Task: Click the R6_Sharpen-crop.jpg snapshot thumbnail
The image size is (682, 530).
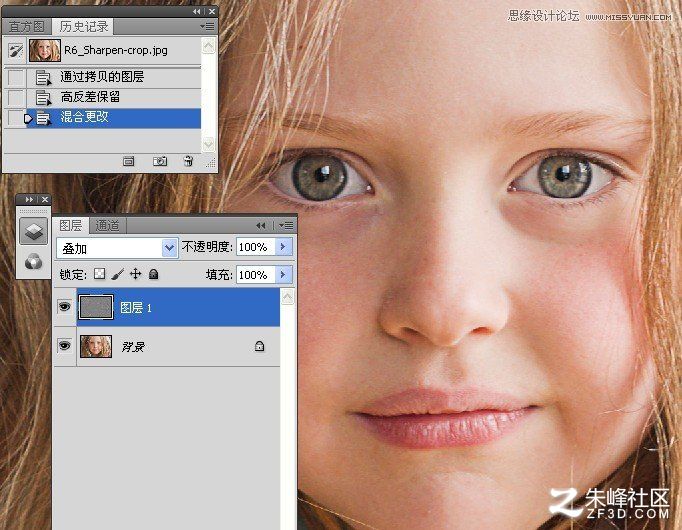Action: [44, 50]
